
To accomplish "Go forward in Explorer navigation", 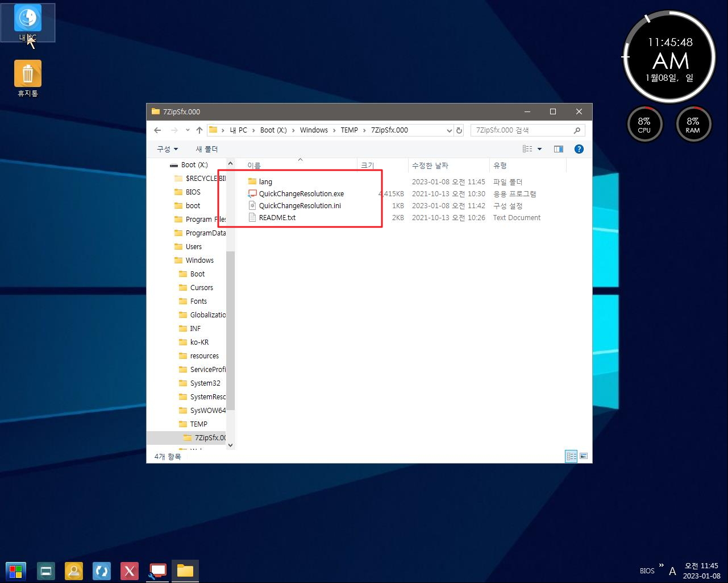I will [174, 130].
